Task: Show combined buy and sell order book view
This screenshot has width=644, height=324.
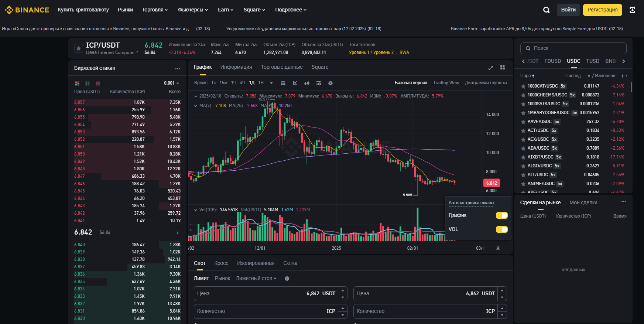Action: [x=77, y=83]
